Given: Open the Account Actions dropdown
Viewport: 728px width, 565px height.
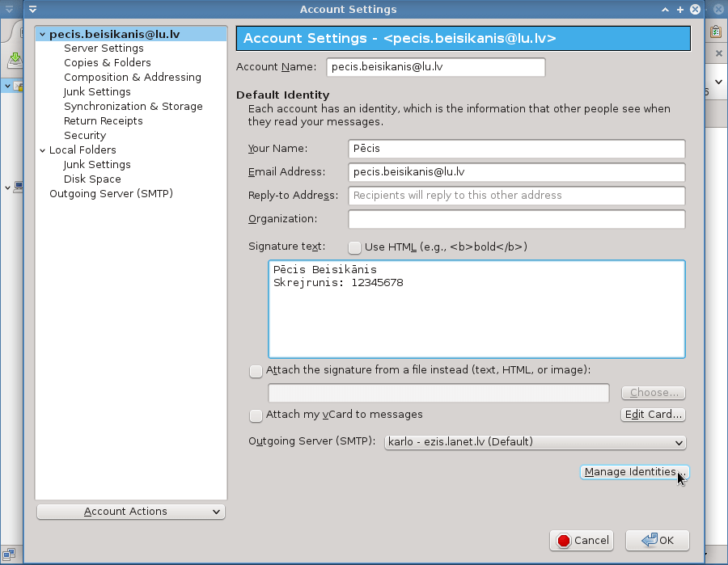Looking at the screenshot, I should click(131, 512).
